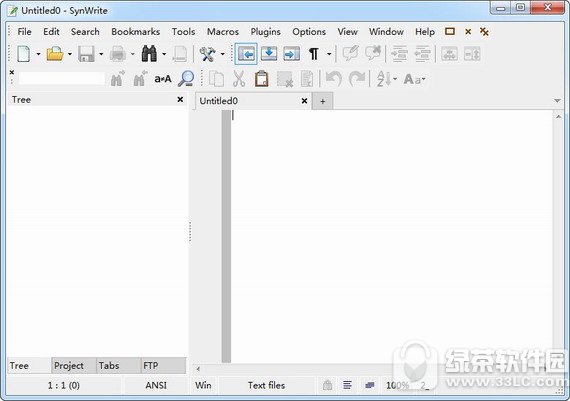Click ANSI encoding in status bar
The image size is (570, 401).
[156, 385]
